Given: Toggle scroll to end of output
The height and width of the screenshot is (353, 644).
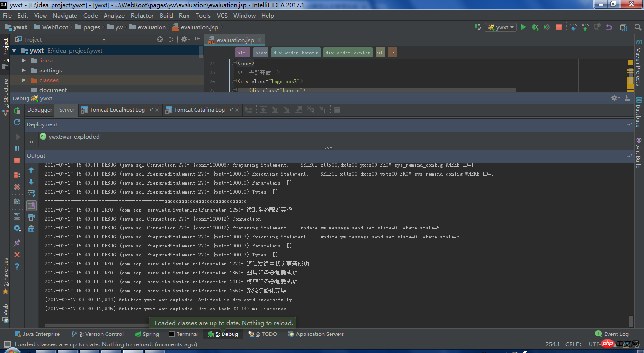Looking at the screenshot, I should click(31, 205).
